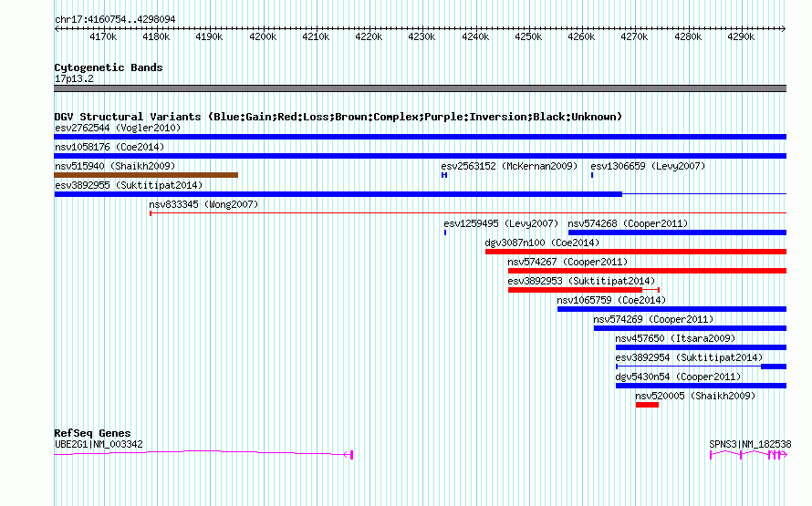Select the esv3892954 (Suktitipat2014) thick blue segment
Viewport: 812px width, 506px height.
(774, 367)
